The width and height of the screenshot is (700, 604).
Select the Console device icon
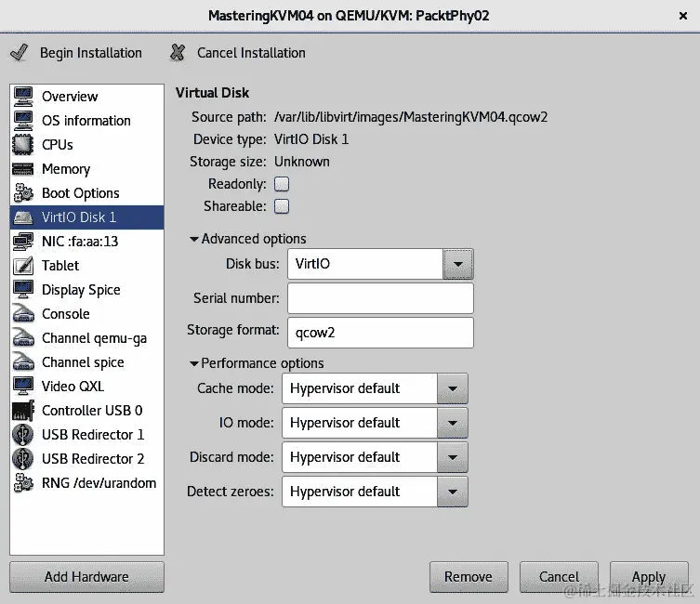23,313
